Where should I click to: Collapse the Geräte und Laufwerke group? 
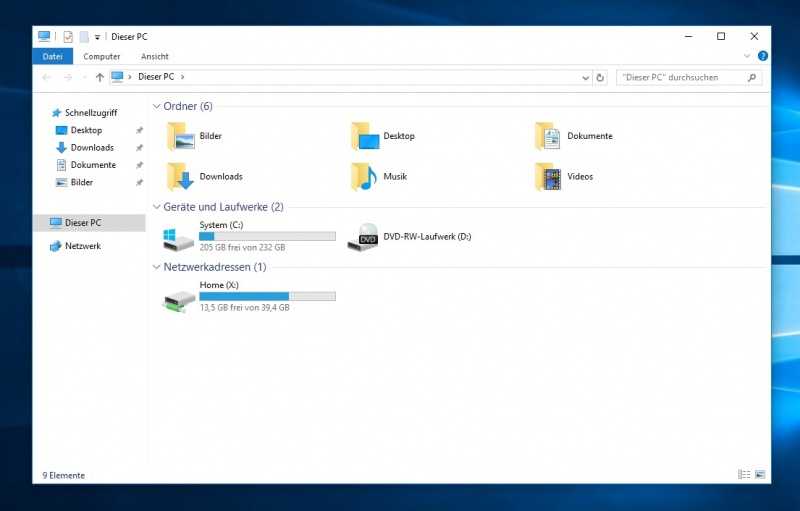coord(156,207)
